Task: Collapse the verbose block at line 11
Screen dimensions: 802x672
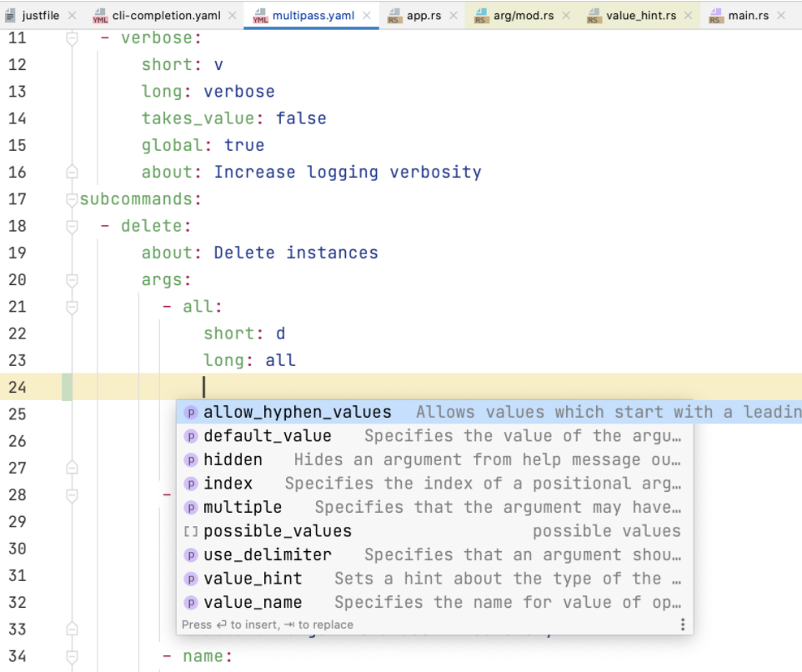Action: [73, 38]
